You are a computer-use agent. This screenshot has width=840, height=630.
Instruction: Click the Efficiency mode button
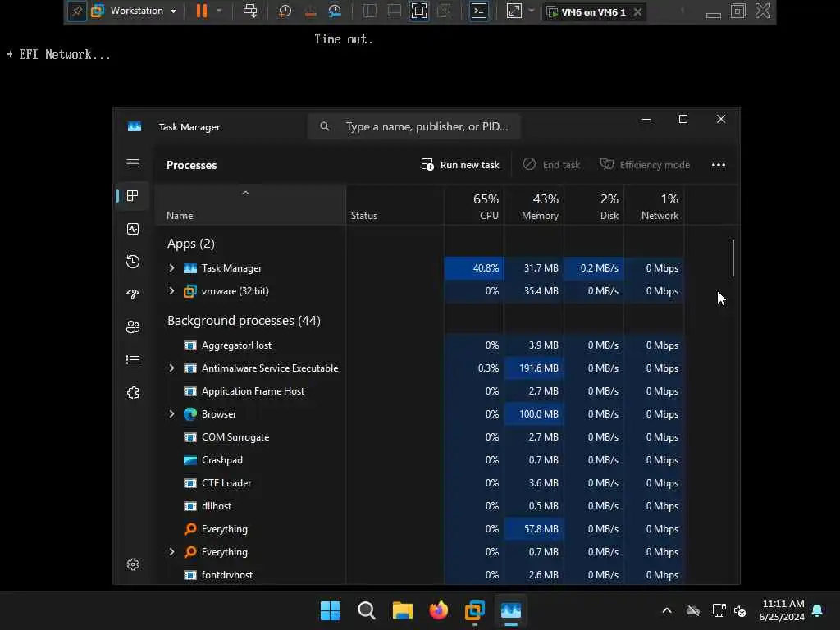(645, 164)
